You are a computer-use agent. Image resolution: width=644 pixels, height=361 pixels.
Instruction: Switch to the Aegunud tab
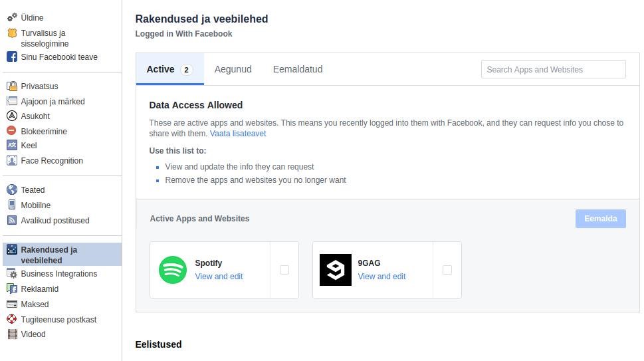tap(233, 69)
